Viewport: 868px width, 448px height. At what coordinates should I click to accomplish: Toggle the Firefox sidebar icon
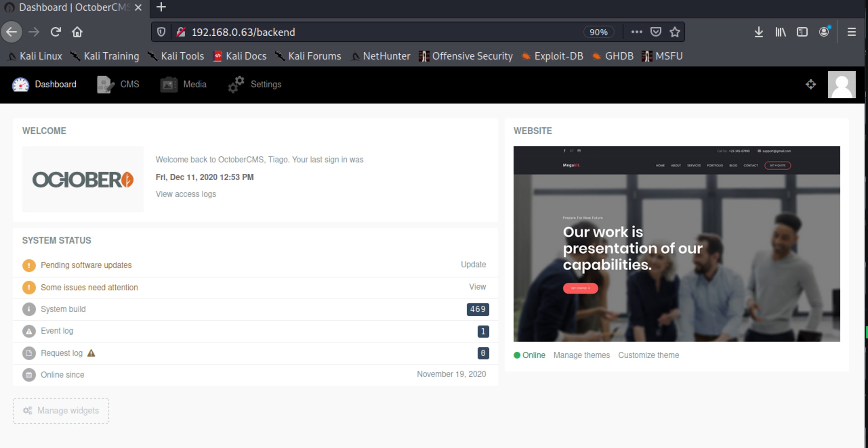802,32
